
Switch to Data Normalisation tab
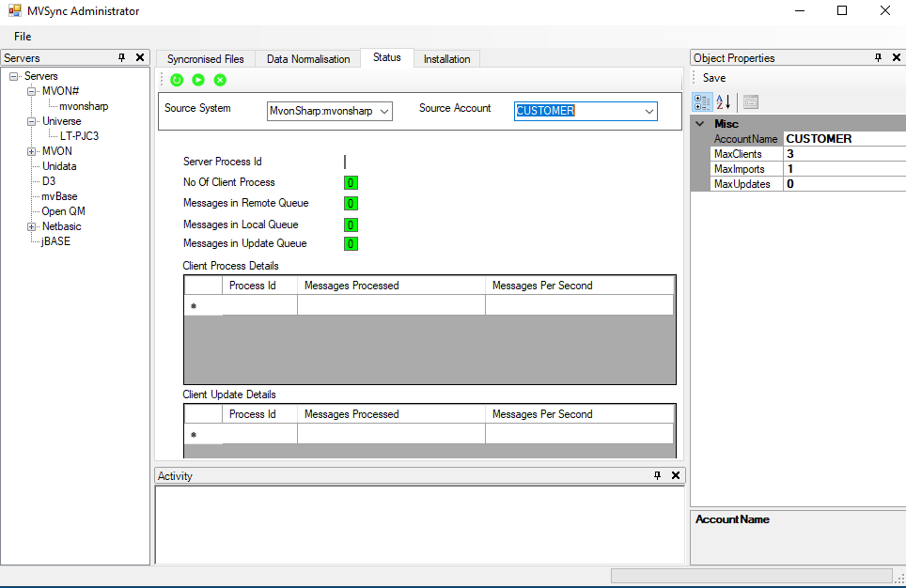coord(308,59)
